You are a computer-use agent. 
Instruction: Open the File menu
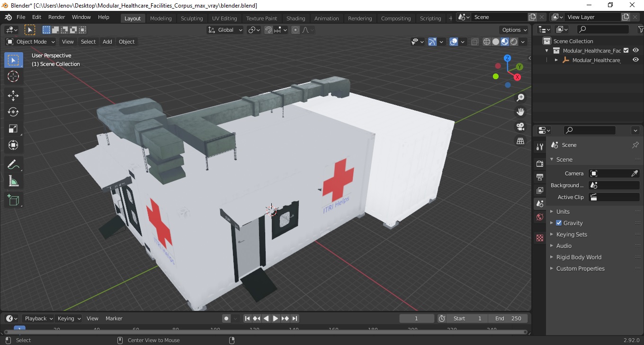click(21, 17)
